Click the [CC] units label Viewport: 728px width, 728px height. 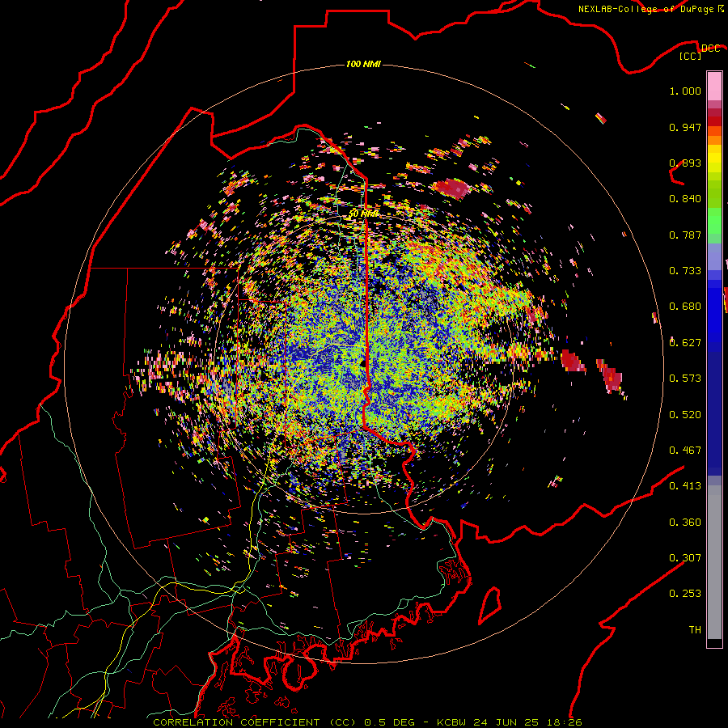click(x=691, y=56)
